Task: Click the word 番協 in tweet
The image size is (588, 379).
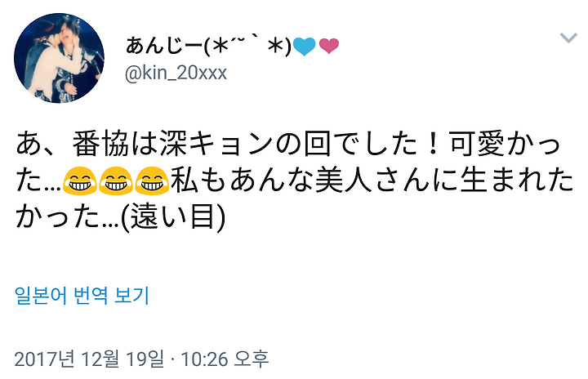Action: [x=100, y=144]
